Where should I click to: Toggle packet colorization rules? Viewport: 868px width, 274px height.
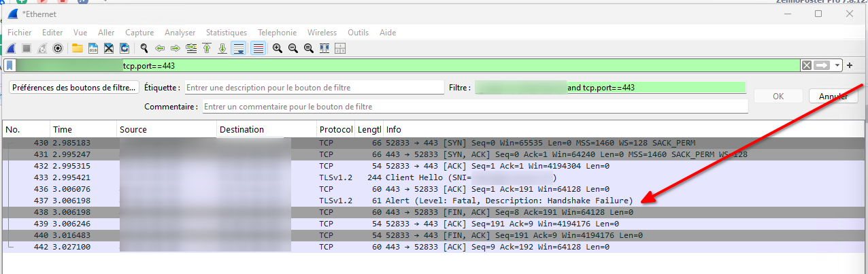(x=258, y=48)
